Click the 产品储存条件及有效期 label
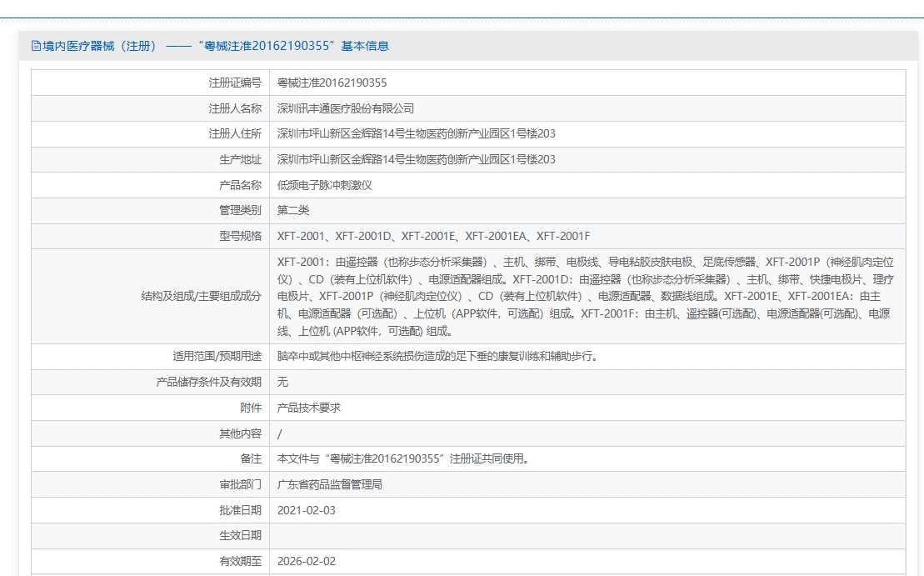This screenshot has width=924, height=576. [x=208, y=382]
